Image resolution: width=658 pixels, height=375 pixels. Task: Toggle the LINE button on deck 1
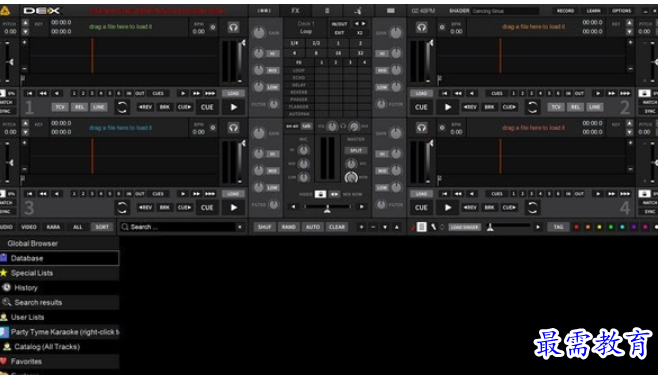click(x=98, y=107)
